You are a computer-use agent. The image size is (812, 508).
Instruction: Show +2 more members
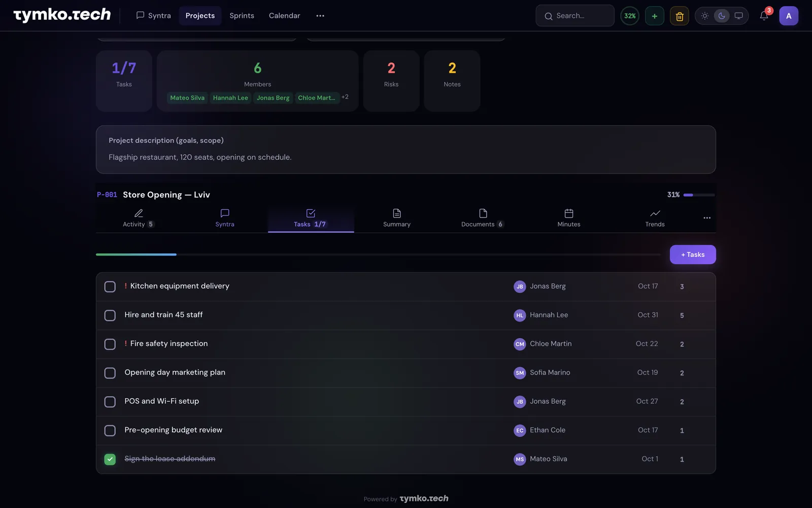(x=345, y=97)
